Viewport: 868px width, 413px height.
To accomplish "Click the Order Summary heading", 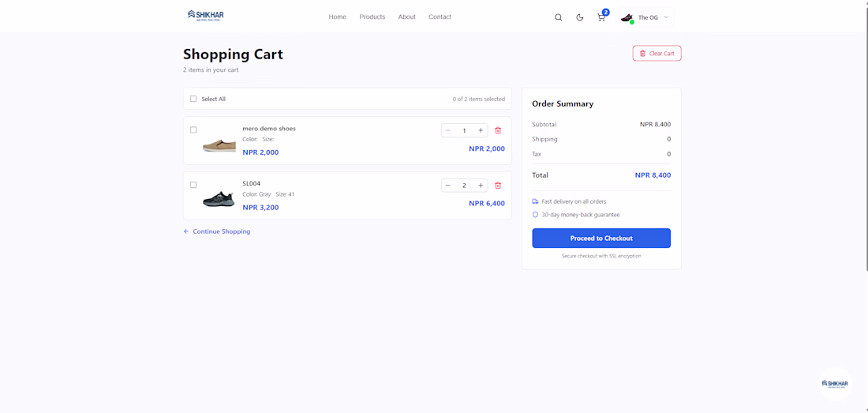I will [x=563, y=103].
